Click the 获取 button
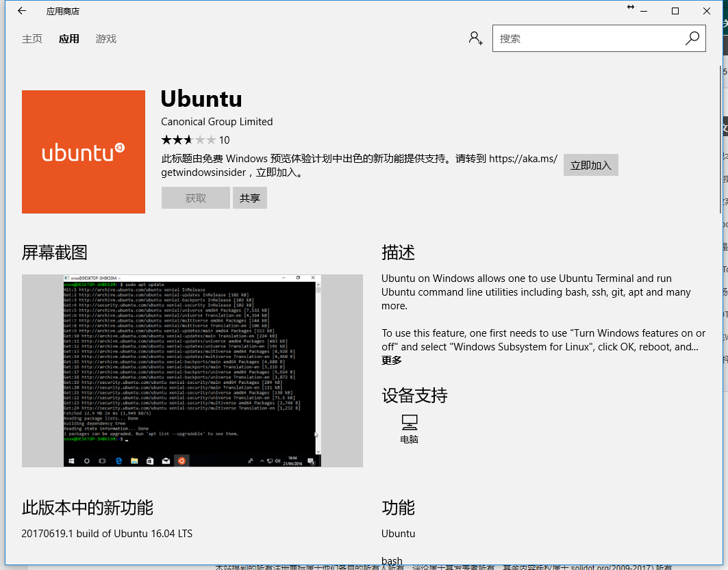This screenshot has width=728, height=570. [x=196, y=198]
